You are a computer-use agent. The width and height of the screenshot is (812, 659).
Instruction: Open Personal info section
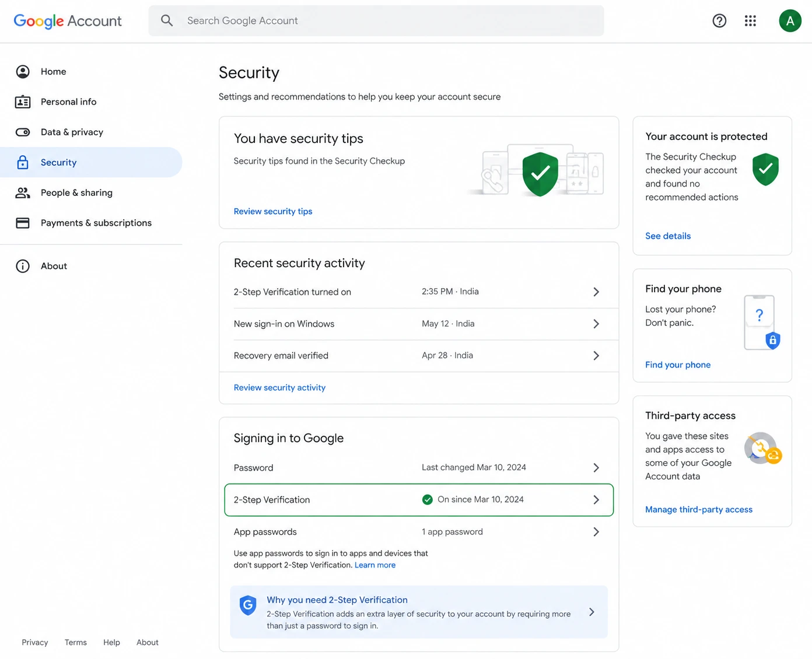click(x=91, y=102)
